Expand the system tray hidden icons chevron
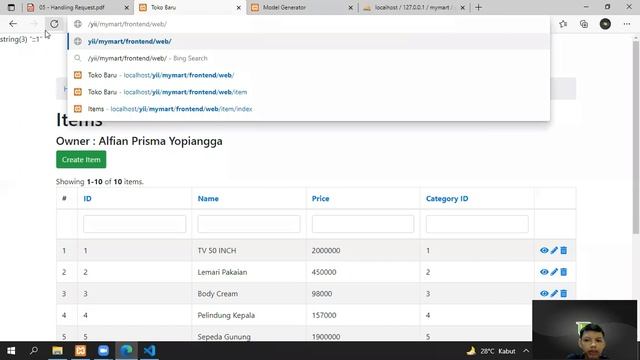 click(526, 351)
